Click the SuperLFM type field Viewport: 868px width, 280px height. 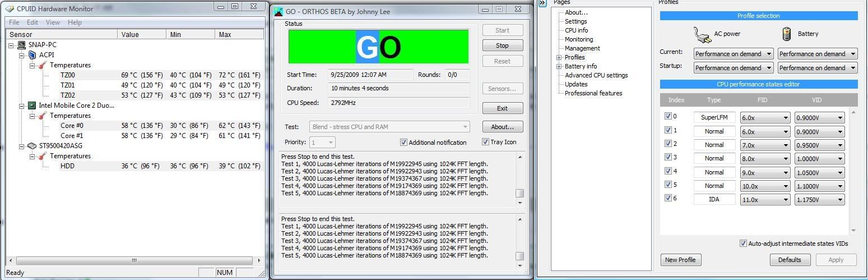tap(714, 117)
